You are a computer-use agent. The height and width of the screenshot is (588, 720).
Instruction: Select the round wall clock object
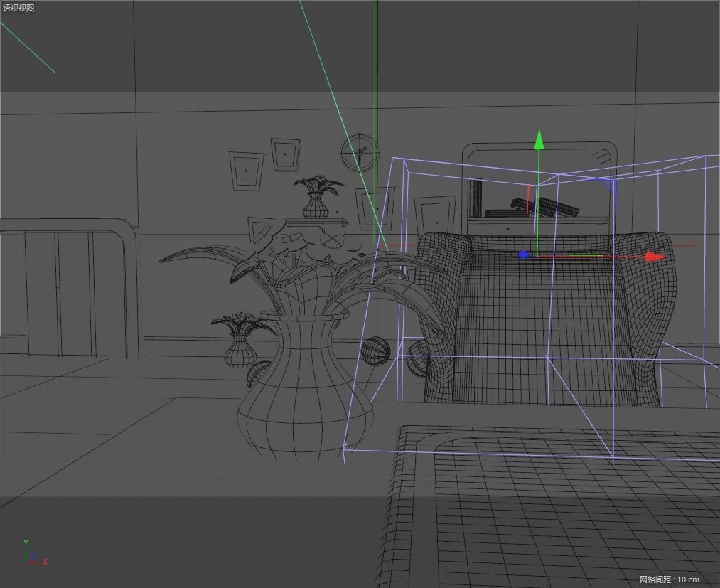(x=360, y=153)
